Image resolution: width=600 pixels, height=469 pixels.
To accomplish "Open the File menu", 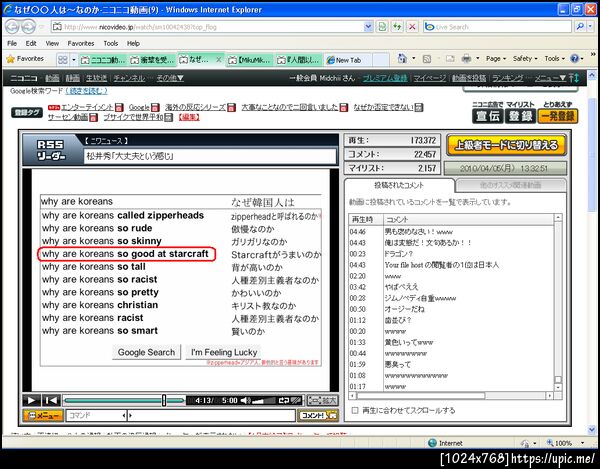I will click(x=12, y=43).
